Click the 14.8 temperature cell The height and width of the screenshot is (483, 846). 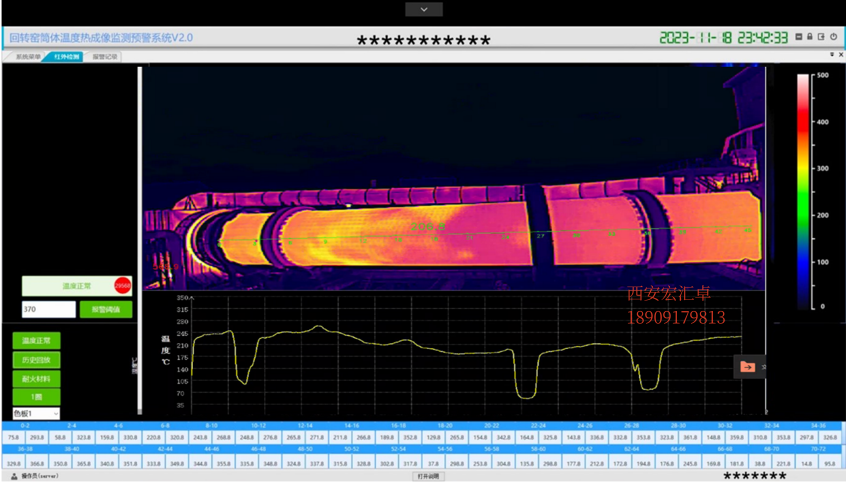point(807,463)
